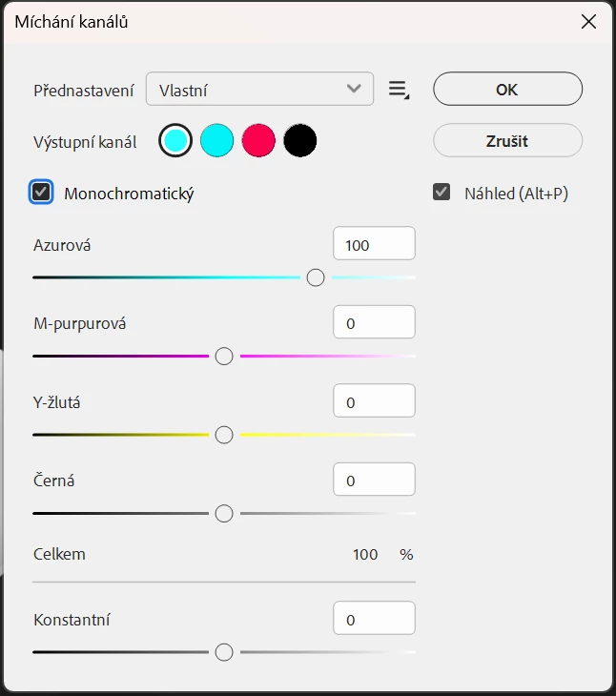Confirm with the OK button
This screenshot has height=696, width=616.
click(507, 89)
